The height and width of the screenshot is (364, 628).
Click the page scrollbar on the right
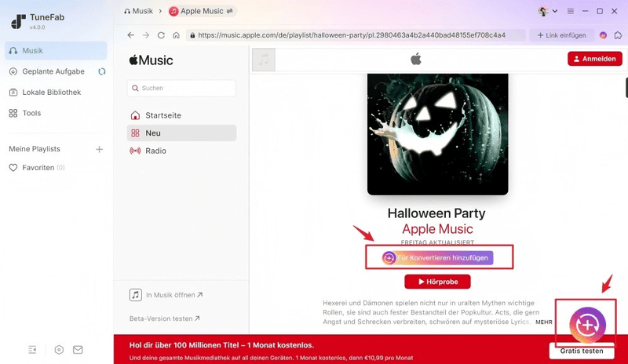(x=626, y=87)
